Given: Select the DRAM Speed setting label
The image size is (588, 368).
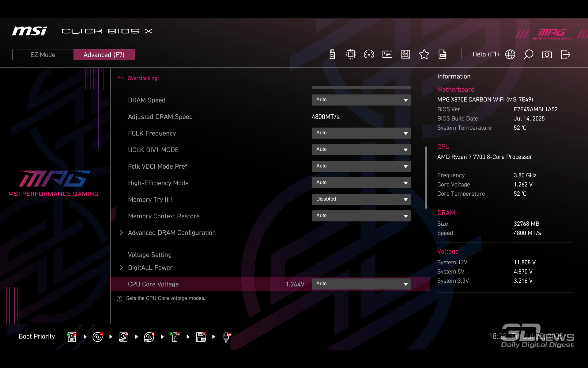Looking at the screenshot, I should coord(146,100).
